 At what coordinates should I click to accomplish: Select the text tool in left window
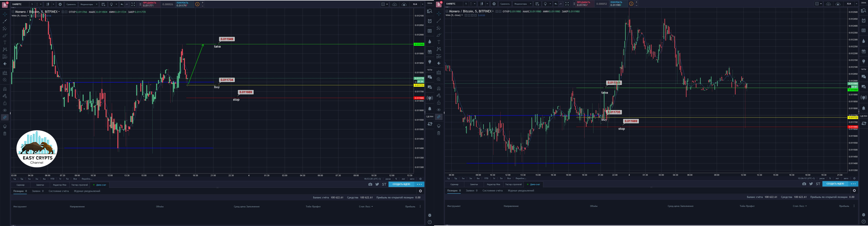[x=5, y=42]
